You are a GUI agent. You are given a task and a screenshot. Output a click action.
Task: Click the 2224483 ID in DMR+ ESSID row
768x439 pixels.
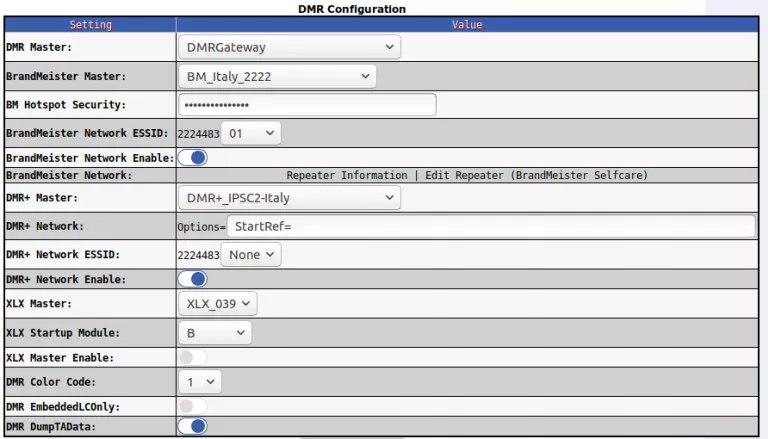tap(198, 255)
